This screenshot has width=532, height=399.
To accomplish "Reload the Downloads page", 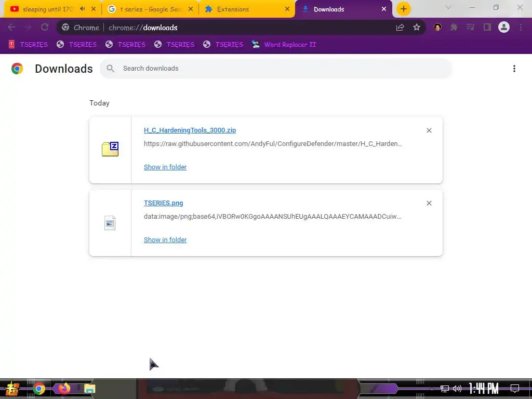I will [45, 28].
